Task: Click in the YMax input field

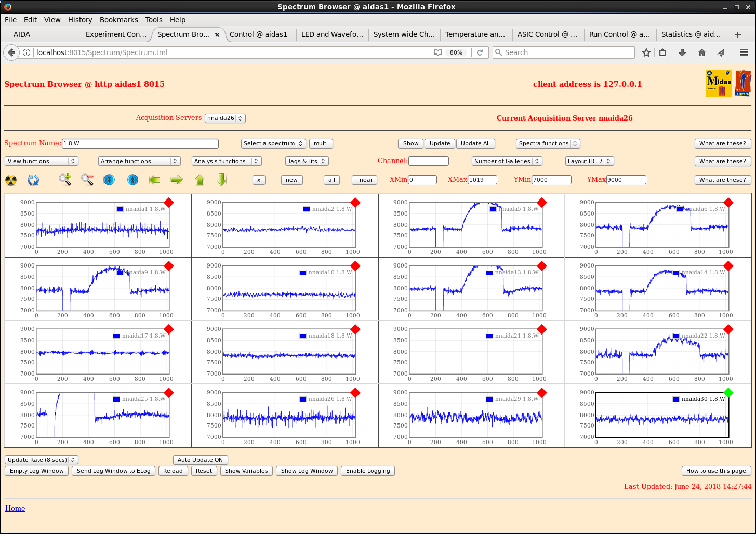Action: coord(626,180)
